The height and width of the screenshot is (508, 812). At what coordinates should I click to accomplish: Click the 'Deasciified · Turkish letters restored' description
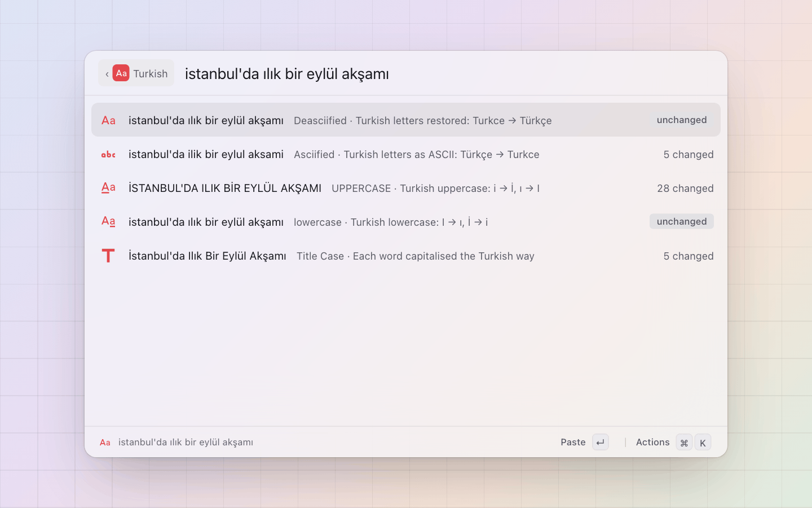[x=423, y=121]
